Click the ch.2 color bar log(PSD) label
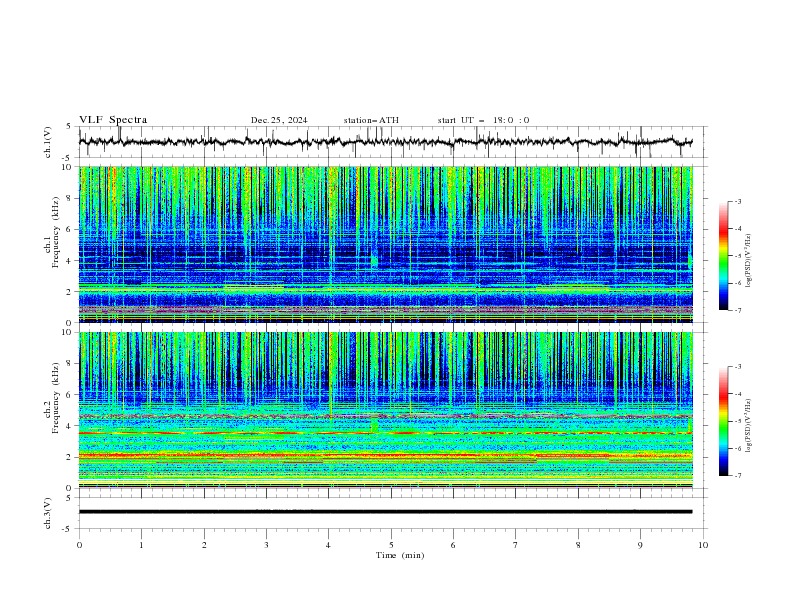Image resolution: width=792 pixels, height=612 pixels. point(749,425)
